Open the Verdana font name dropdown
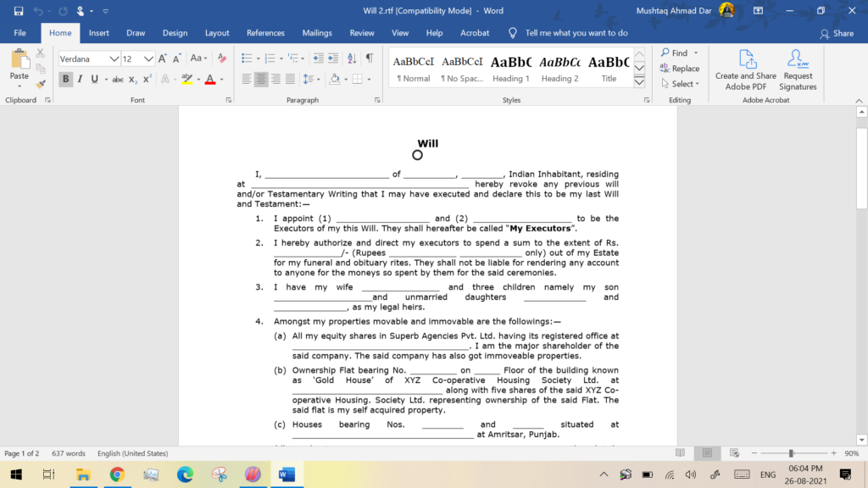The height and width of the screenshot is (488, 868). click(x=114, y=59)
